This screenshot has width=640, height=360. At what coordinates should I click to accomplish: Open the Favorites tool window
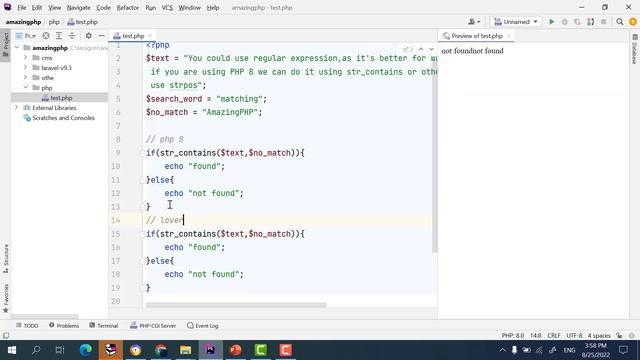6,299
